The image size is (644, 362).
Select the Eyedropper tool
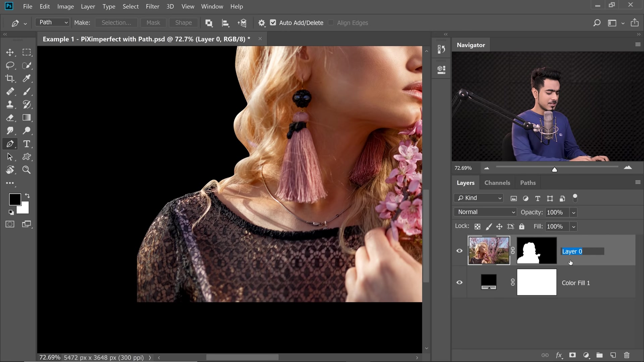[27, 79]
